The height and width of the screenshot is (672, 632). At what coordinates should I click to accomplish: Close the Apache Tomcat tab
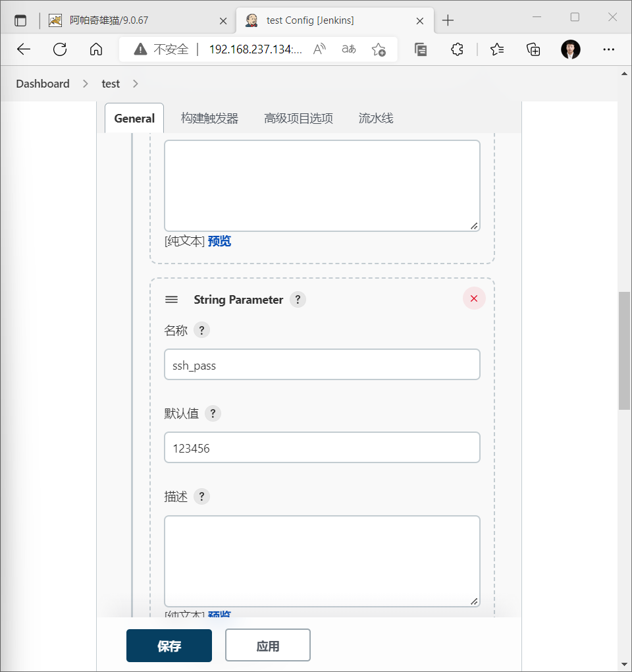(223, 20)
